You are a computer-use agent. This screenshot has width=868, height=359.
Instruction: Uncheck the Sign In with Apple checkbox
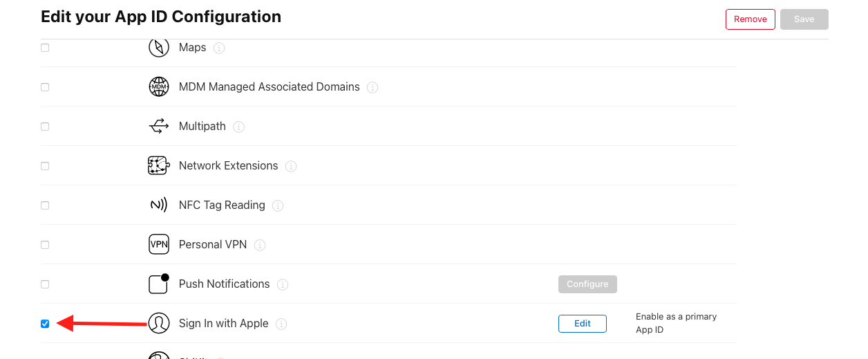(45, 324)
